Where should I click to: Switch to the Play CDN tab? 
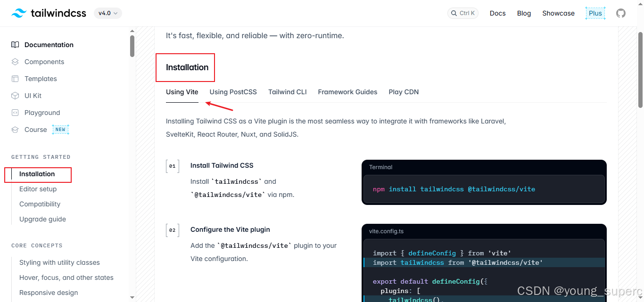[x=404, y=92]
